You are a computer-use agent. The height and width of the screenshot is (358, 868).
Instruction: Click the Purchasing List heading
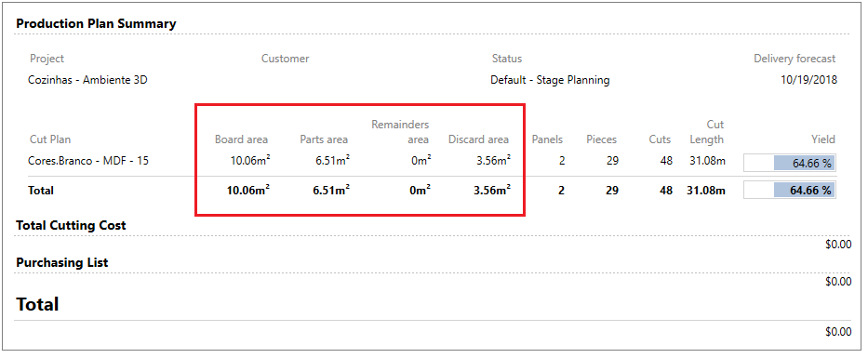pos(62,263)
